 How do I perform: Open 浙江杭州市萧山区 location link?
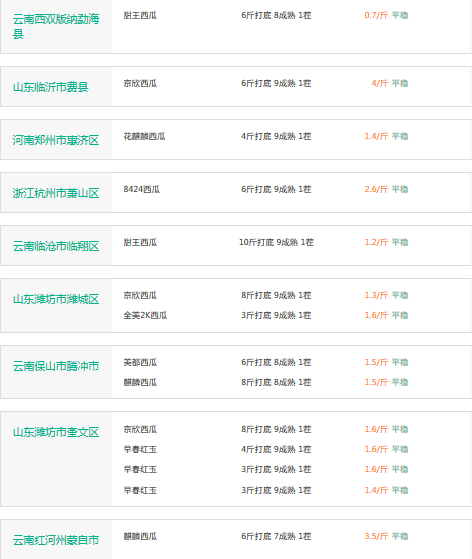point(56,193)
